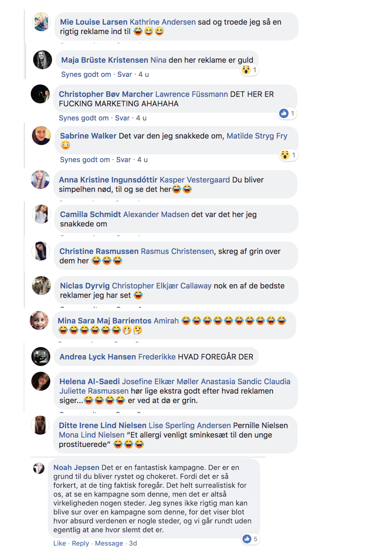Click the like count on Noah Jepsen's comment

click(255, 539)
